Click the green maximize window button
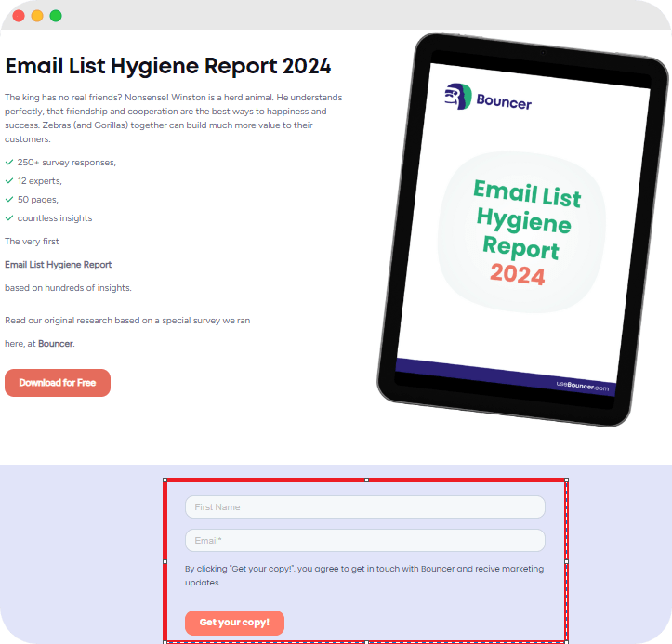 (x=56, y=16)
